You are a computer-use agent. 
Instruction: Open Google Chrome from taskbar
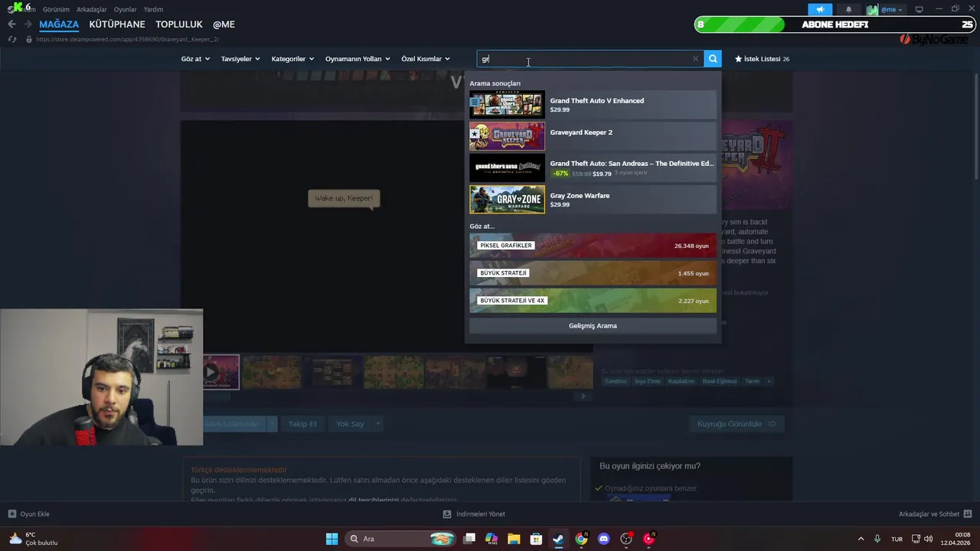[581, 539]
